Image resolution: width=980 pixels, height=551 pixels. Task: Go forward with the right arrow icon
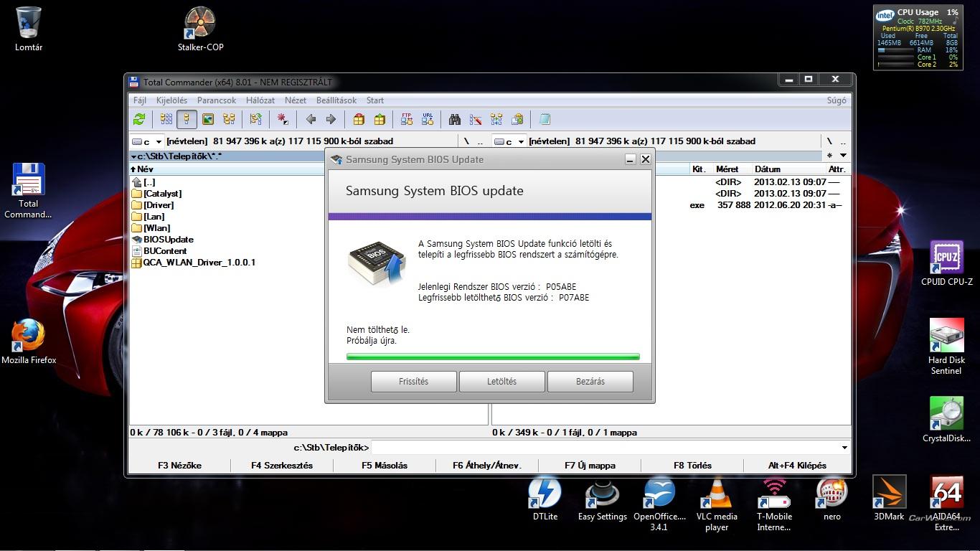[331, 119]
